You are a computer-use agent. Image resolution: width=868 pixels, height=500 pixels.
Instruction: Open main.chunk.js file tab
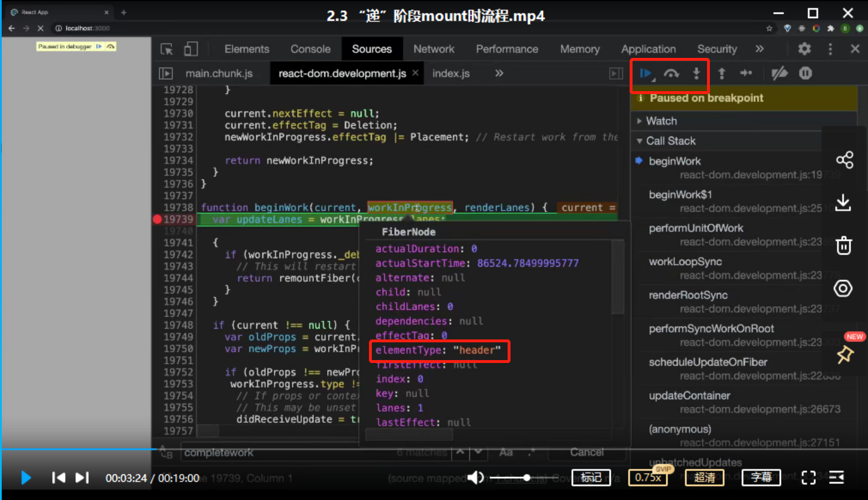click(219, 73)
